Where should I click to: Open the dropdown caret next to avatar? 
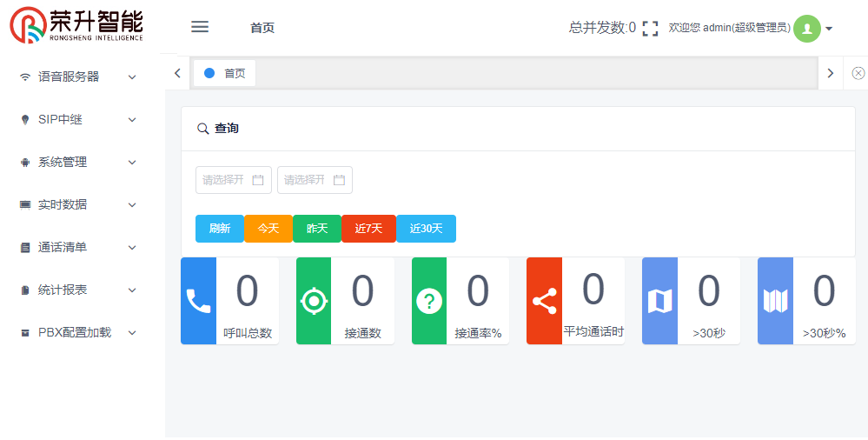click(x=829, y=29)
